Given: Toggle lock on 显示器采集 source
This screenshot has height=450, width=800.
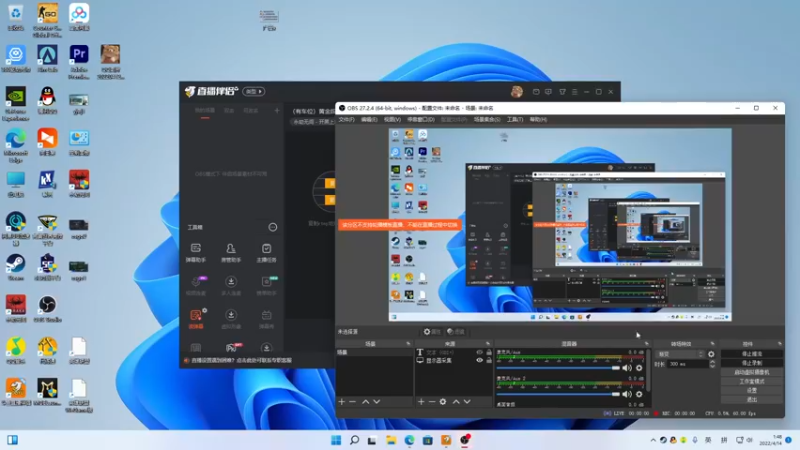Looking at the screenshot, I should click(x=489, y=360).
